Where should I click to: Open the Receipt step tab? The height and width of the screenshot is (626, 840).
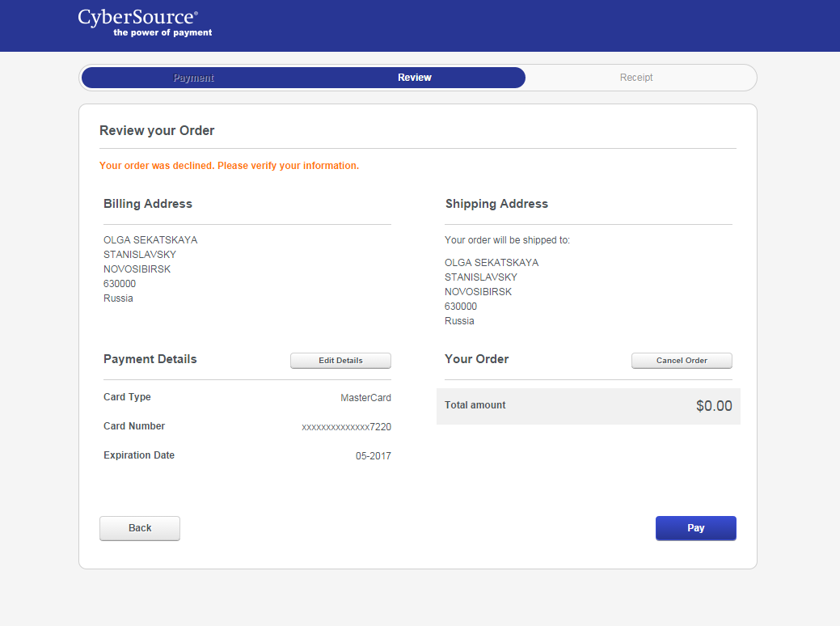coord(636,78)
